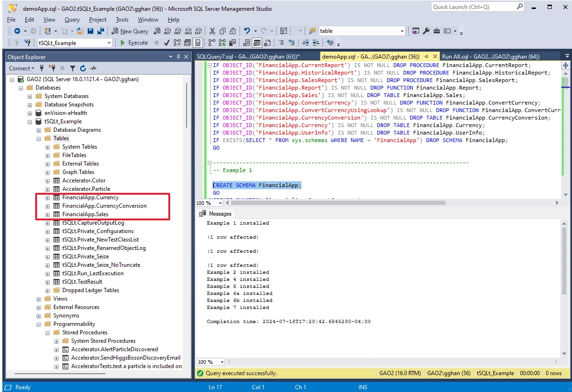Click the New Query toolbar button
This screenshot has height=392, width=572.
click(x=130, y=31)
